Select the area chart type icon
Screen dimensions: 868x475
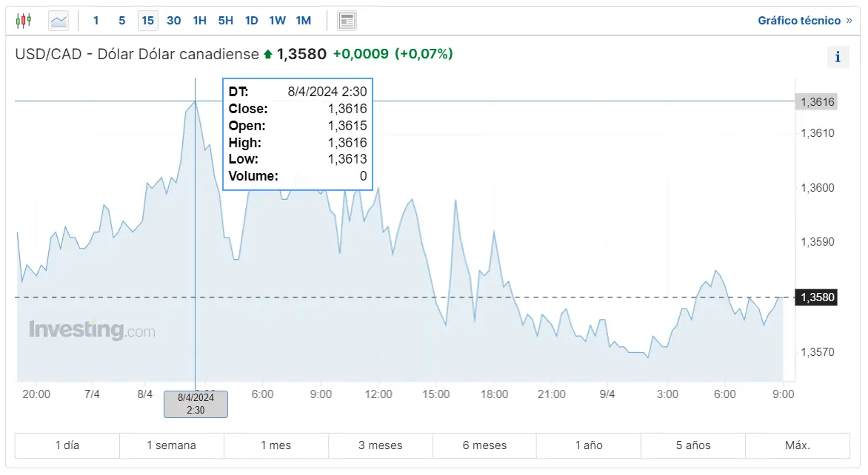tap(58, 21)
